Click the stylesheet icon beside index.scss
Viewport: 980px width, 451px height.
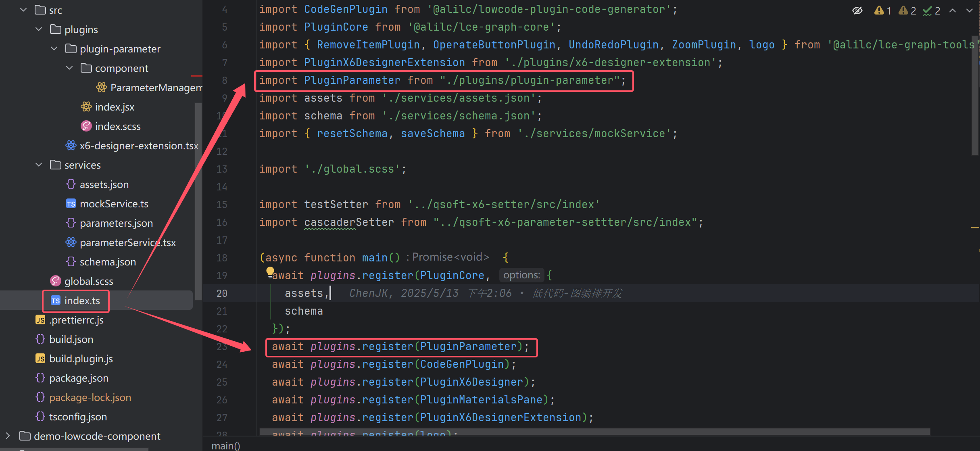click(x=86, y=126)
